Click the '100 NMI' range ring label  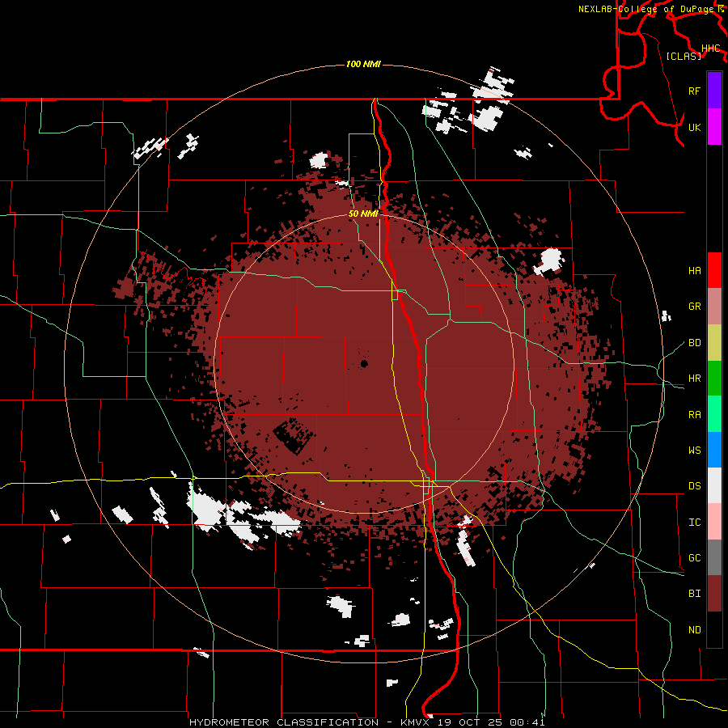(x=363, y=64)
